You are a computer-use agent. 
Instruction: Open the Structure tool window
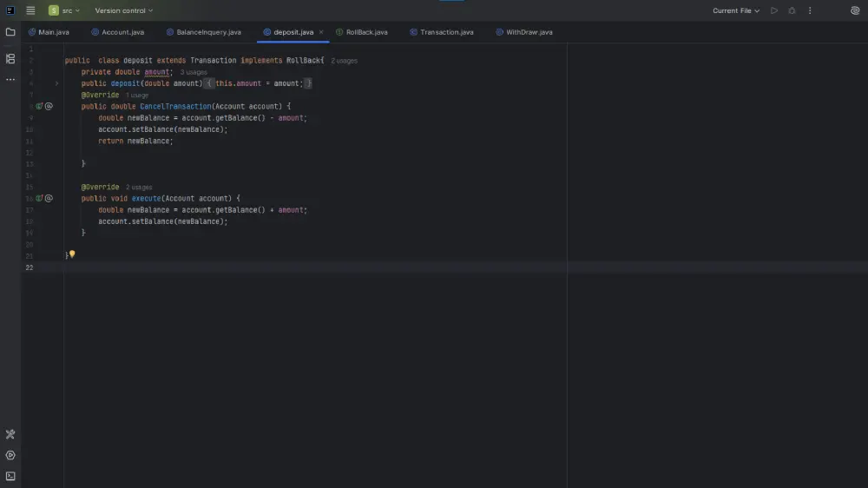coord(10,59)
